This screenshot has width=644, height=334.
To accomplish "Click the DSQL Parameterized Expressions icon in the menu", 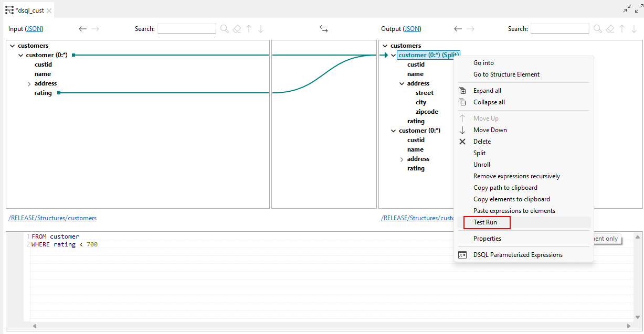I will (462, 254).
